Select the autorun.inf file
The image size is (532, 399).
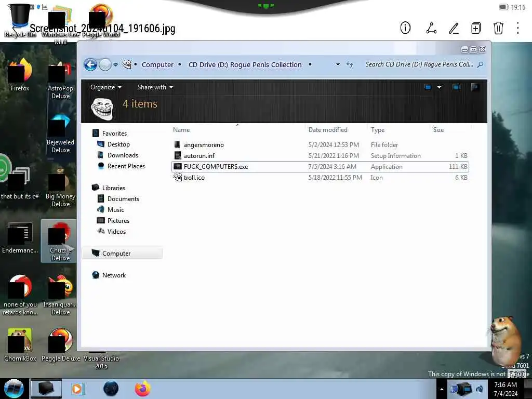199,156
